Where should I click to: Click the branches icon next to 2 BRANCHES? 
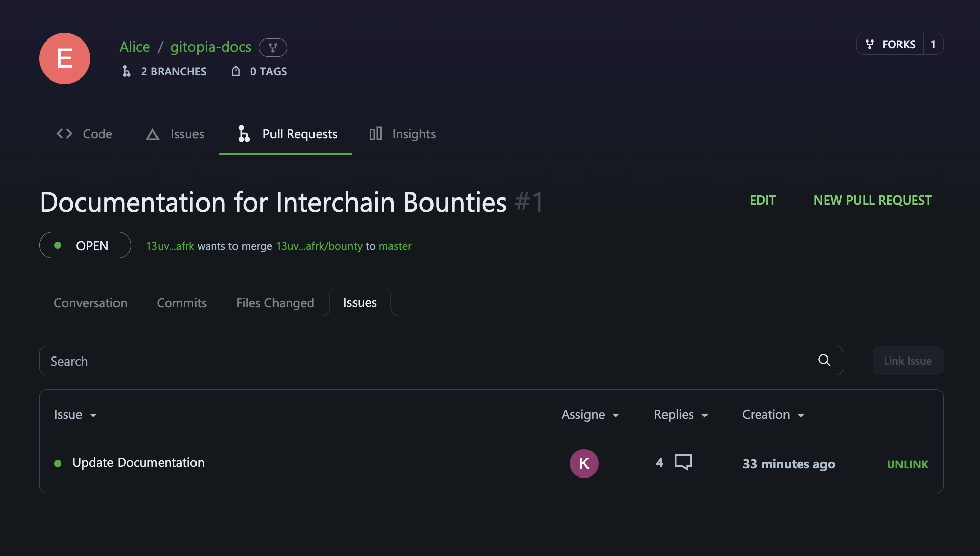(x=127, y=71)
